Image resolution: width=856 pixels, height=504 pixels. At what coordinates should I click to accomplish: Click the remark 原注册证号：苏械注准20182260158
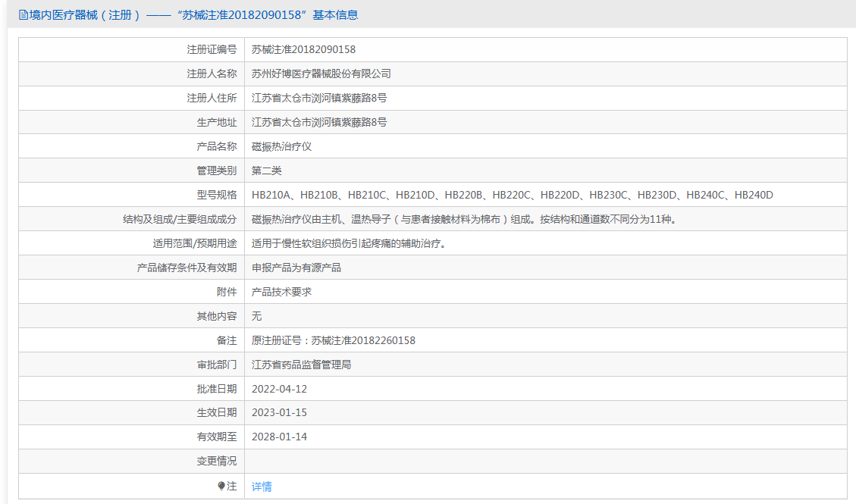click(333, 340)
